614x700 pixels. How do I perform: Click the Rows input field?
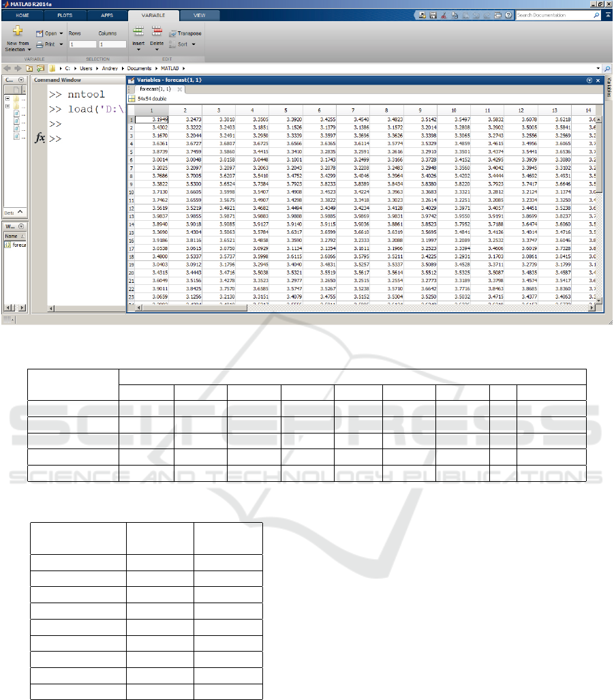tap(81, 44)
